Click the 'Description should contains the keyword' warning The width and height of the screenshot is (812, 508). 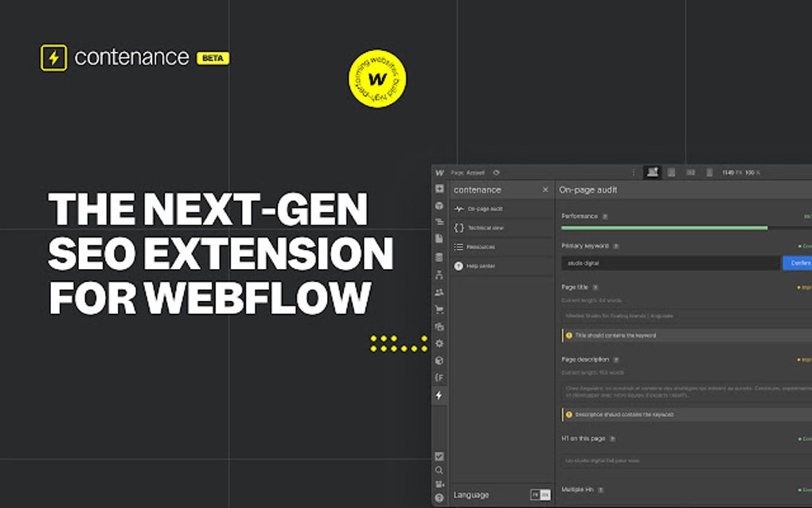click(687, 415)
